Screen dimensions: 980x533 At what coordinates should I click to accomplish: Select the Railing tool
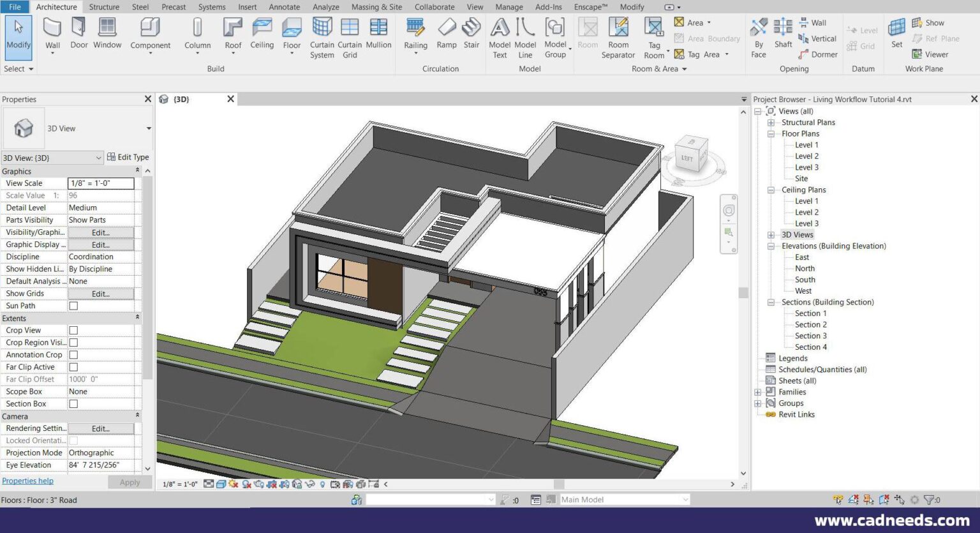[415, 33]
